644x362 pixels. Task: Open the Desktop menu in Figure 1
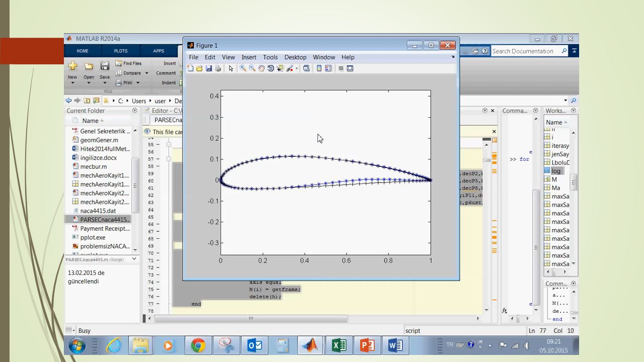[x=295, y=57]
